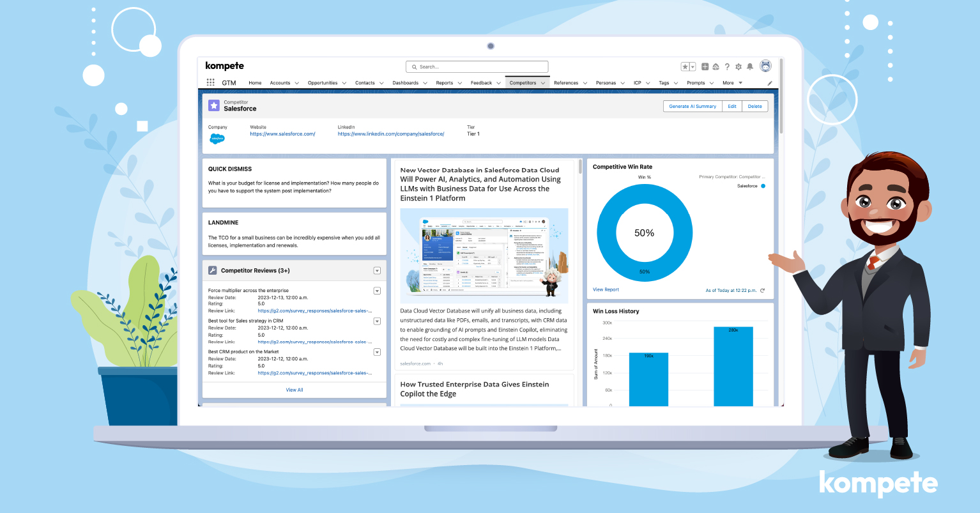Click the pencil icon to edit navigation
The image size is (980, 513).
click(x=770, y=83)
